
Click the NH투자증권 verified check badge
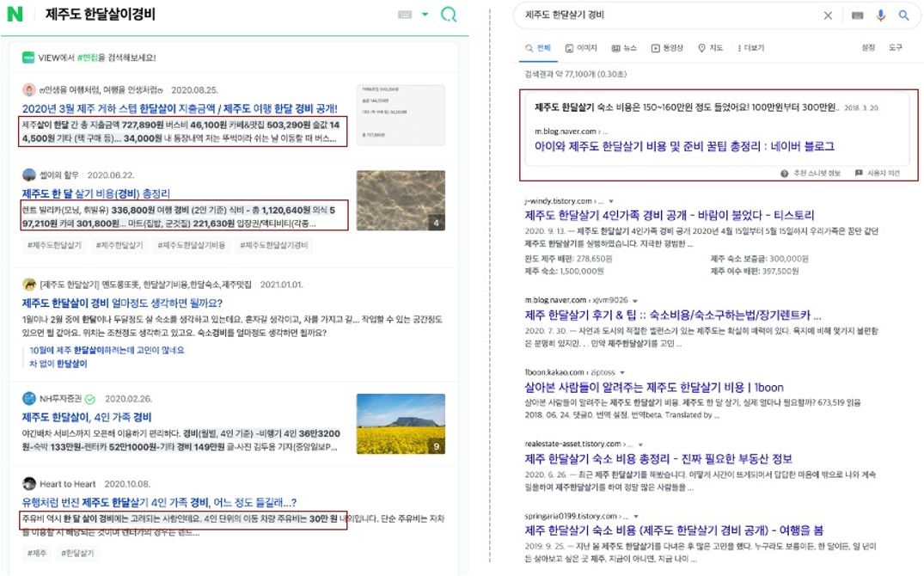coord(90,399)
